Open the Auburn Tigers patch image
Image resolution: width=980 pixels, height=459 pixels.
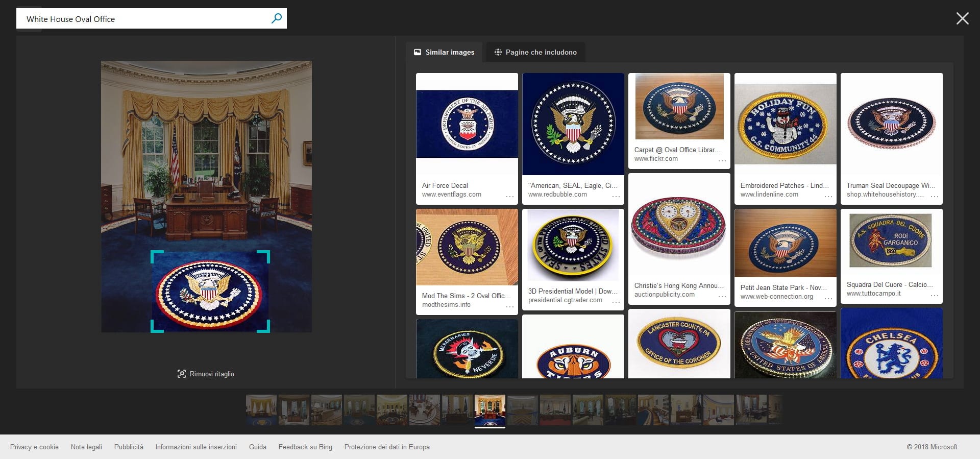(573, 352)
